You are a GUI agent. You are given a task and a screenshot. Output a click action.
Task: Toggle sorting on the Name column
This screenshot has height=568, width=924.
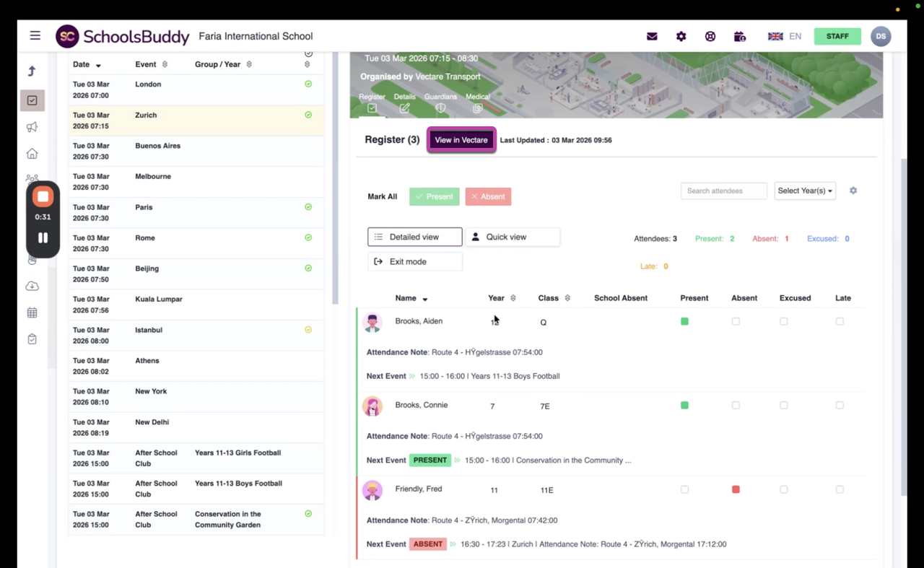tap(424, 298)
